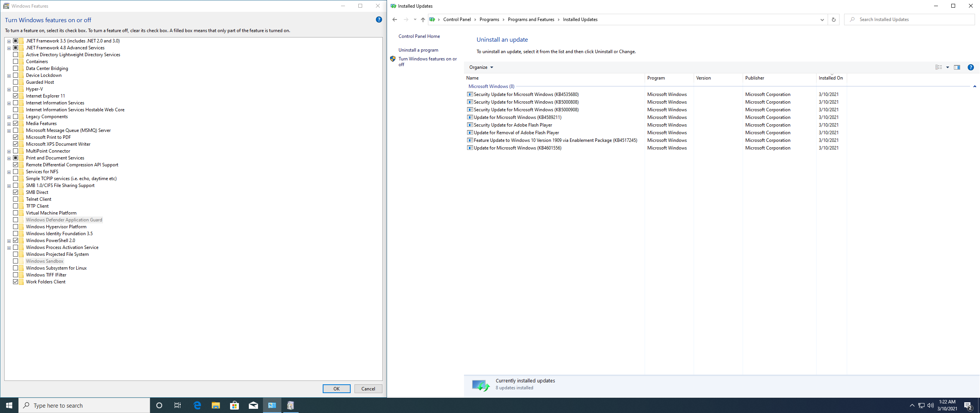Open the Uninstall a program link
Screen dimensions: 980x413
(418, 50)
